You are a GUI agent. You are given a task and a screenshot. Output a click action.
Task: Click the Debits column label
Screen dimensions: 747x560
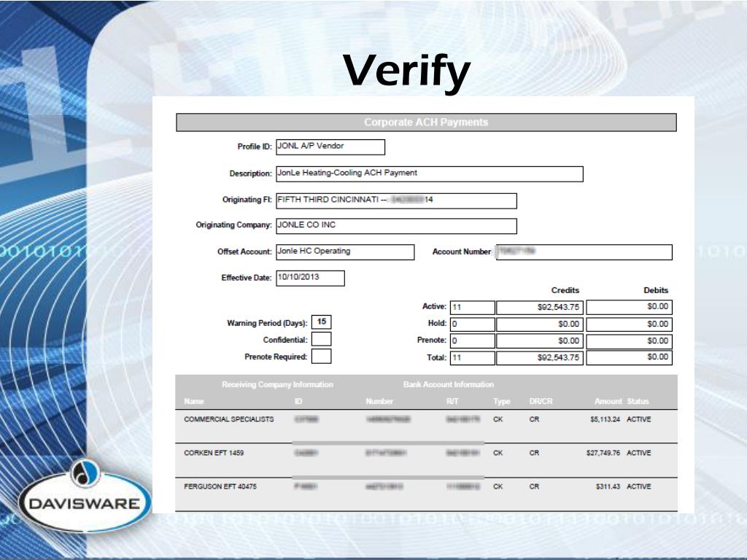[x=656, y=290]
